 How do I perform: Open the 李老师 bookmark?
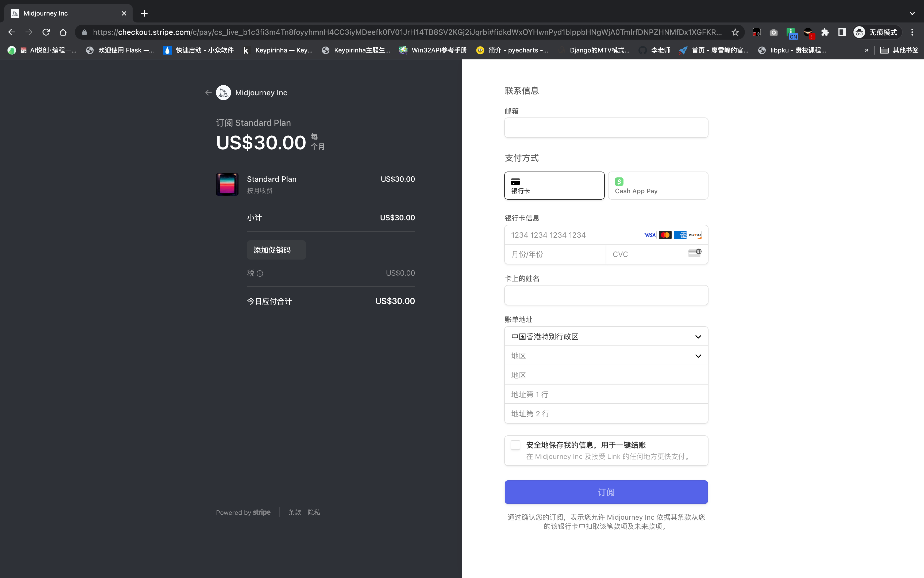pyautogui.click(x=654, y=50)
